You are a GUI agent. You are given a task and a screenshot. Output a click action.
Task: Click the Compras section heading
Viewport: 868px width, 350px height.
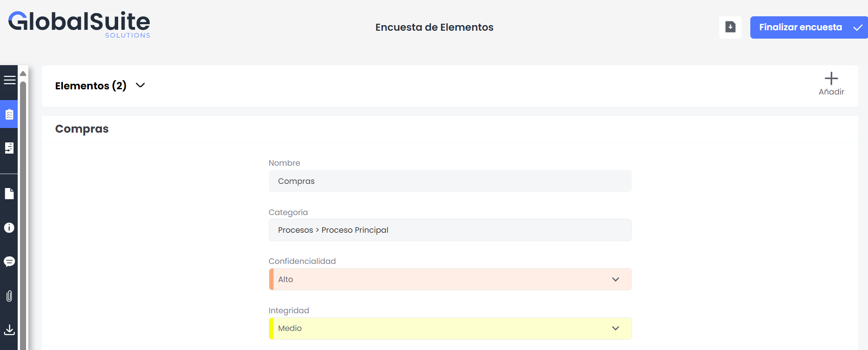pos(82,129)
